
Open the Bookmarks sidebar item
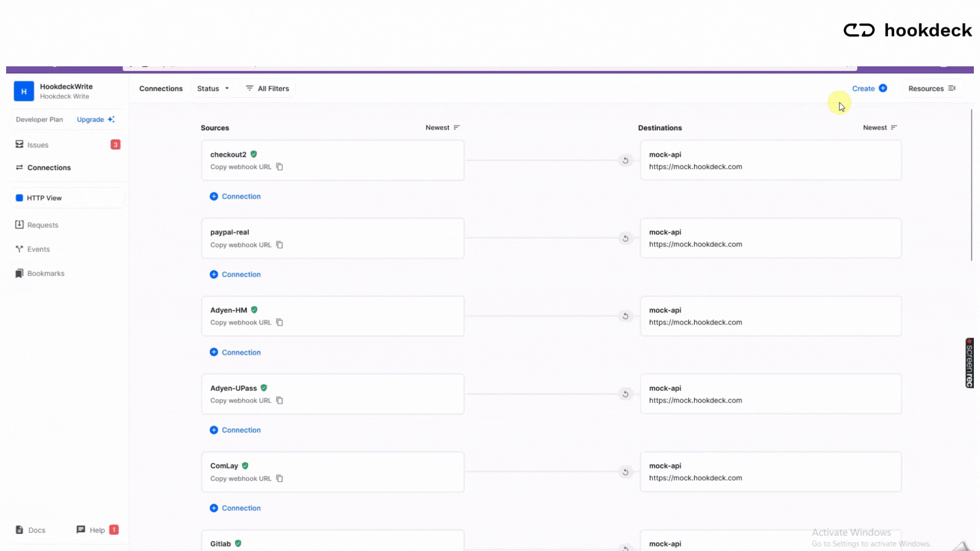pyautogui.click(x=45, y=273)
